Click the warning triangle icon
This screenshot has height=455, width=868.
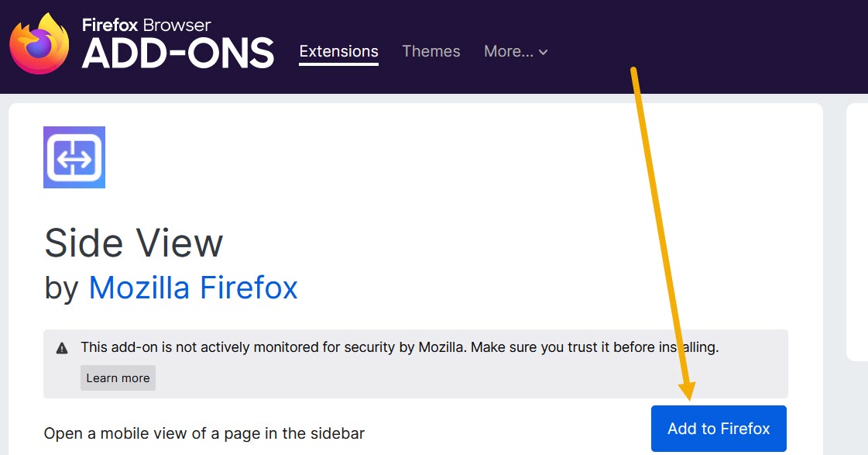click(62, 346)
